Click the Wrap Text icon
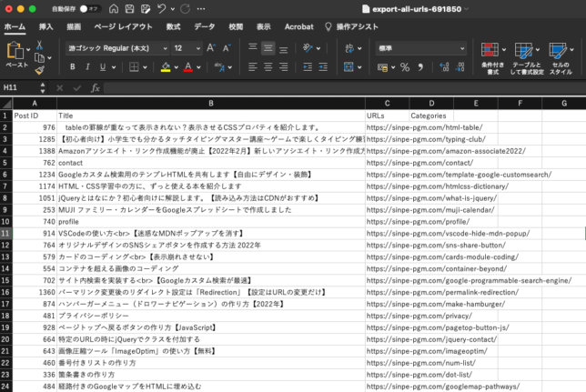Image resolution: width=586 pixels, height=392 pixels. coord(349,48)
